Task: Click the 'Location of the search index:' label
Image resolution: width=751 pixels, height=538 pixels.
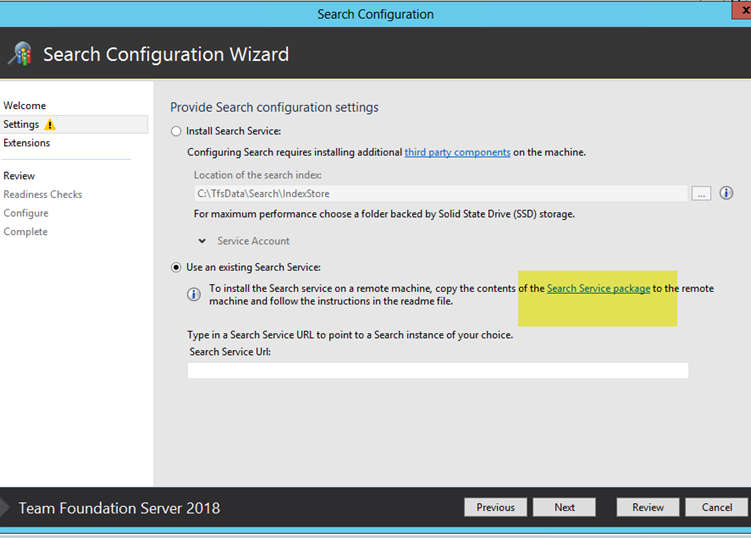Action: (258, 175)
